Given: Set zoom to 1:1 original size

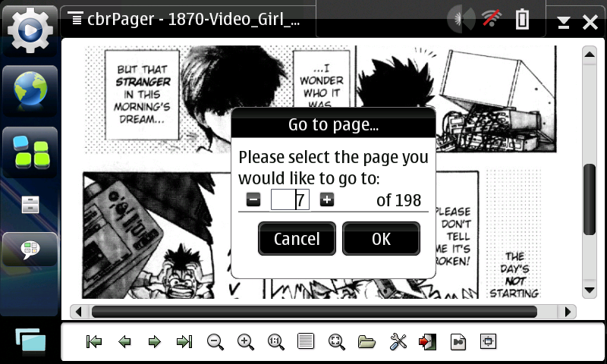Looking at the screenshot, I should point(275,342).
